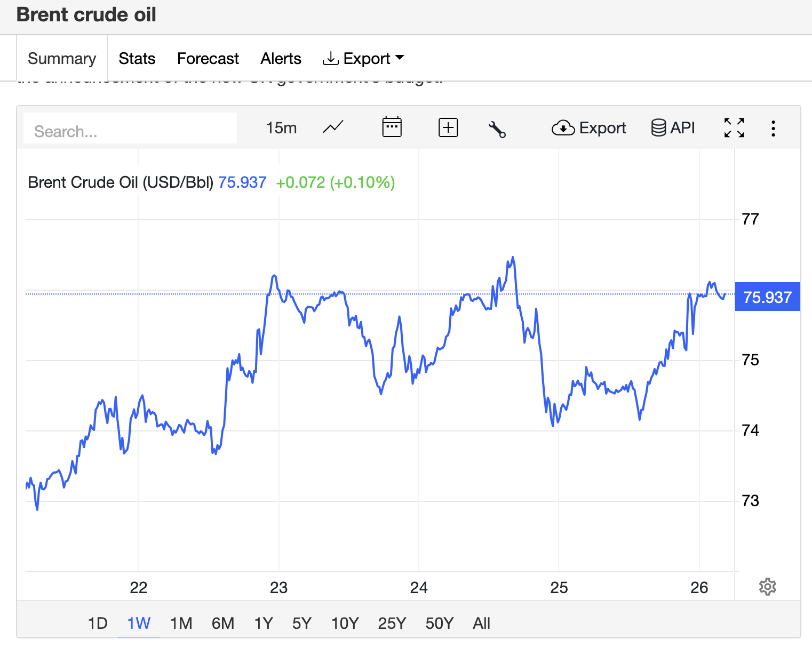Open the three-dot more options menu
The image size is (812, 656).
pyautogui.click(x=773, y=129)
